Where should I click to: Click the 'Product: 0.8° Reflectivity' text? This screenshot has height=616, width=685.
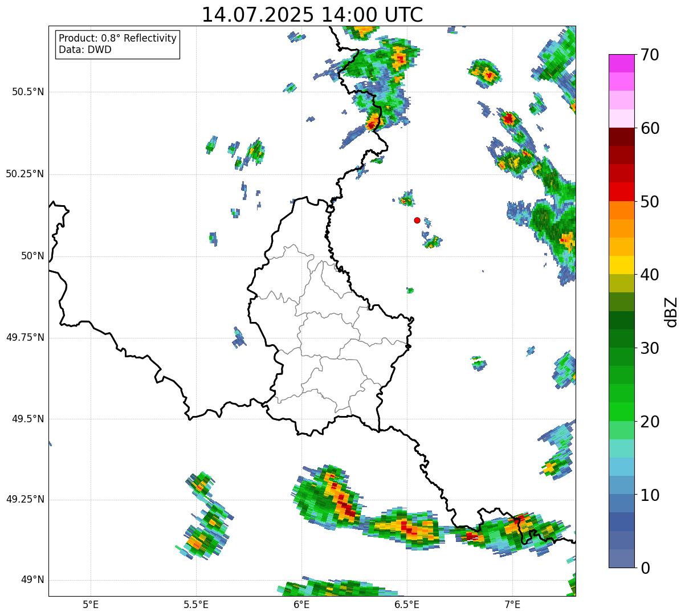[118, 38]
